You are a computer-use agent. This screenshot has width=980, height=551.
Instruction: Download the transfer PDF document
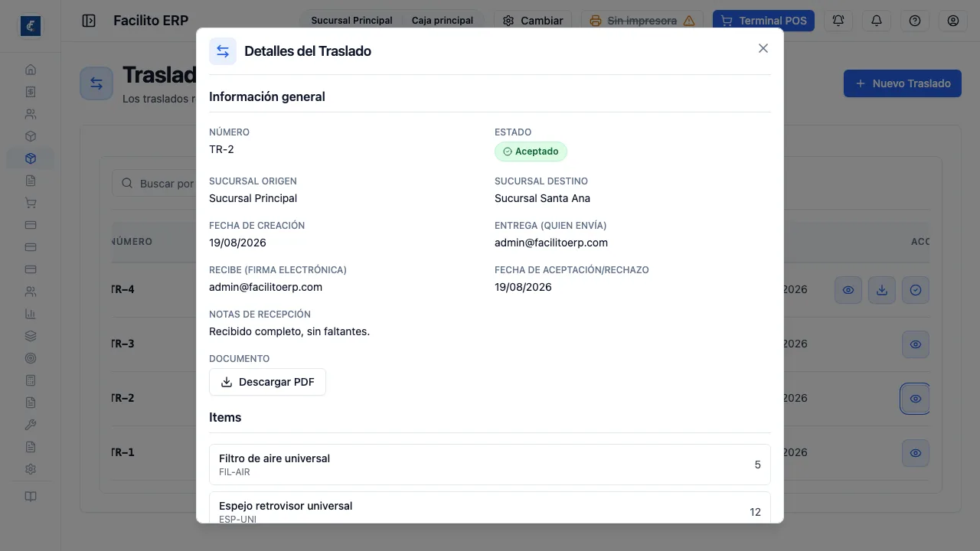point(267,382)
